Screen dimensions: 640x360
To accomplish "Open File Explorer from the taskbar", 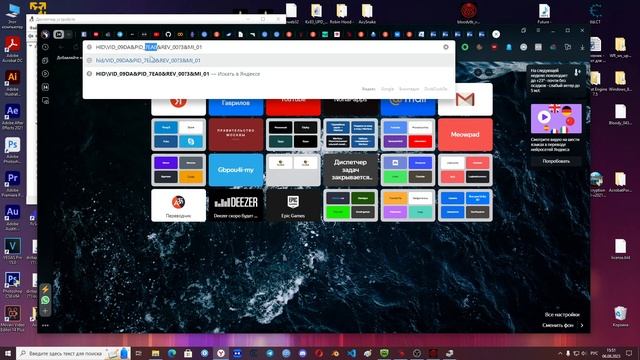I will click(x=156, y=353).
